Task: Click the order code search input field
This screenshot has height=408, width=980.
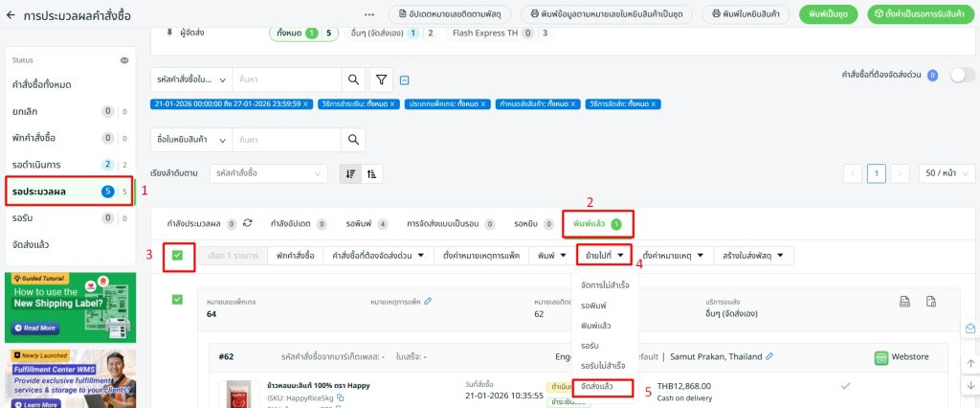Action: [288, 79]
